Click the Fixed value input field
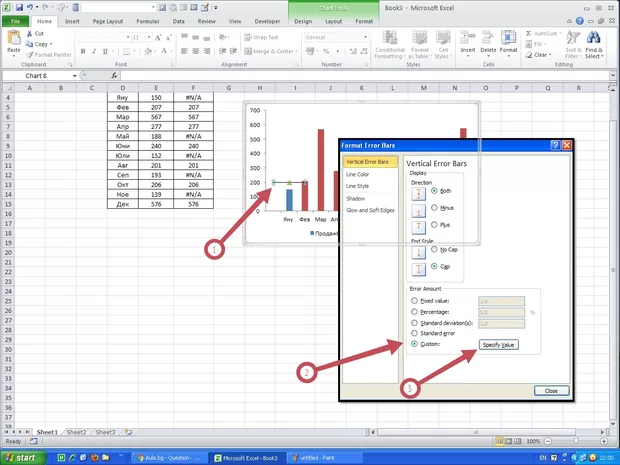The image size is (620, 465). (501, 301)
